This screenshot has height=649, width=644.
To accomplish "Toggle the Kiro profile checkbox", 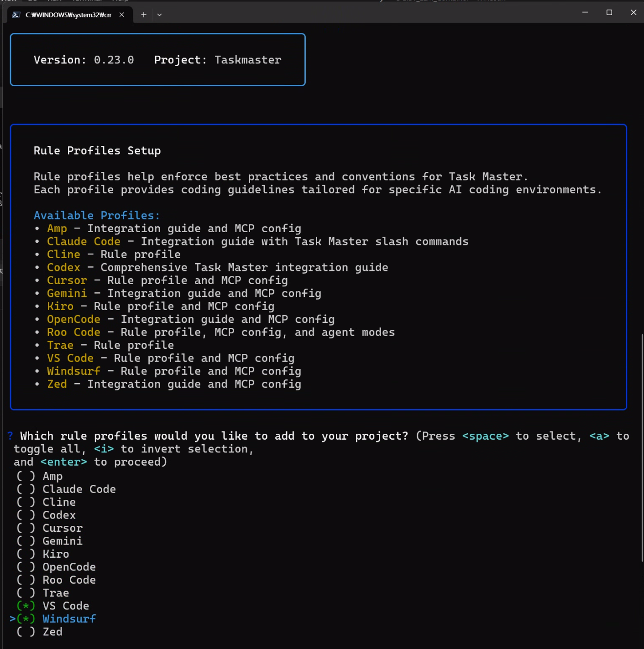I will point(26,554).
